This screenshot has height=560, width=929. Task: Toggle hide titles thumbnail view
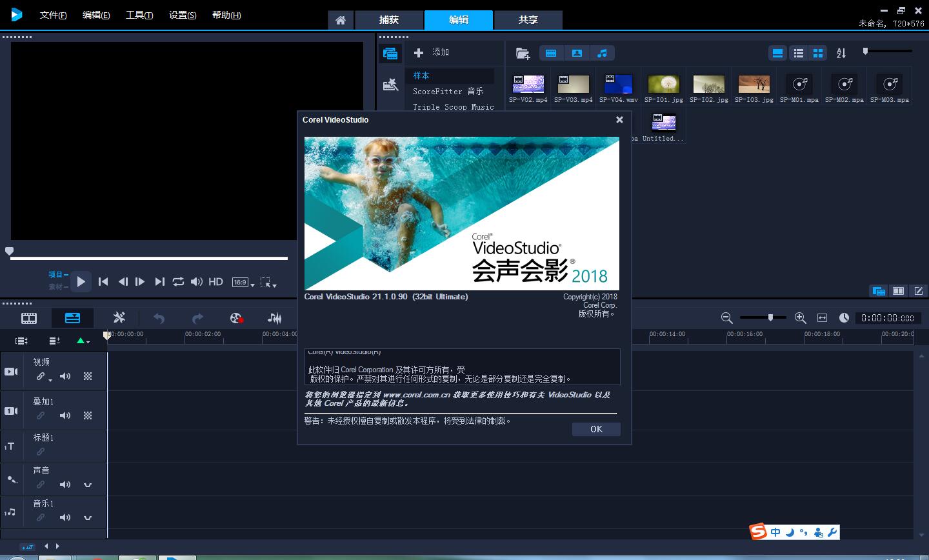pyautogui.click(x=777, y=53)
